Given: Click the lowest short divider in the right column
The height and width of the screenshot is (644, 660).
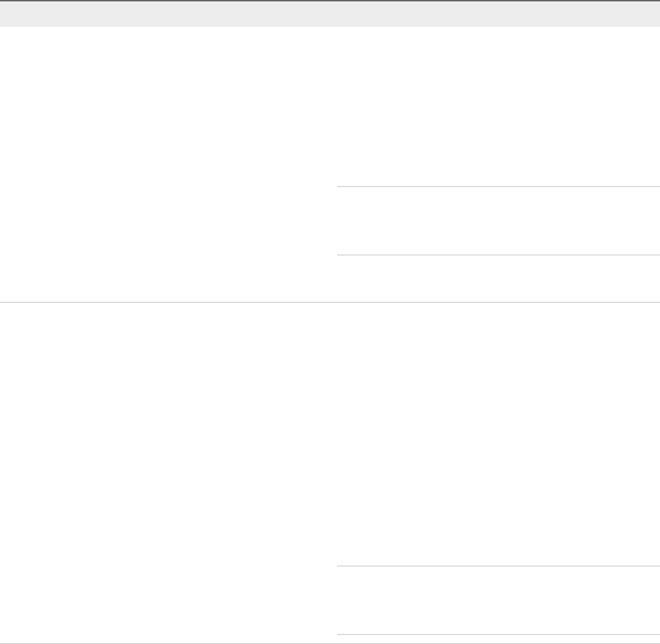Looking at the screenshot, I should coord(498,634).
